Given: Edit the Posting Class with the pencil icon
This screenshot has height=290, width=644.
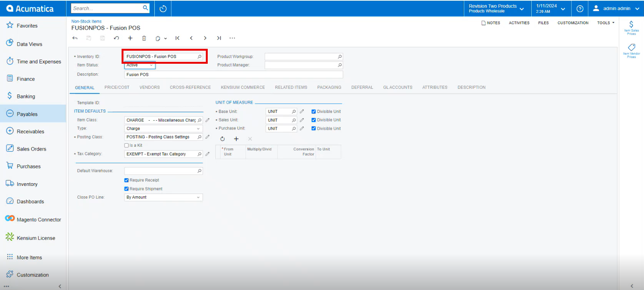Looking at the screenshot, I should tap(207, 137).
